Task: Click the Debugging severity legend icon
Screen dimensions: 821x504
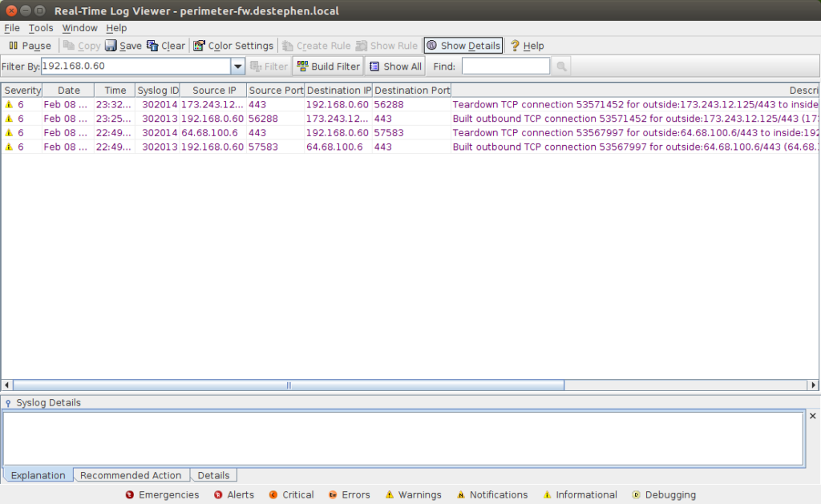Action: (x=636, y=494)
